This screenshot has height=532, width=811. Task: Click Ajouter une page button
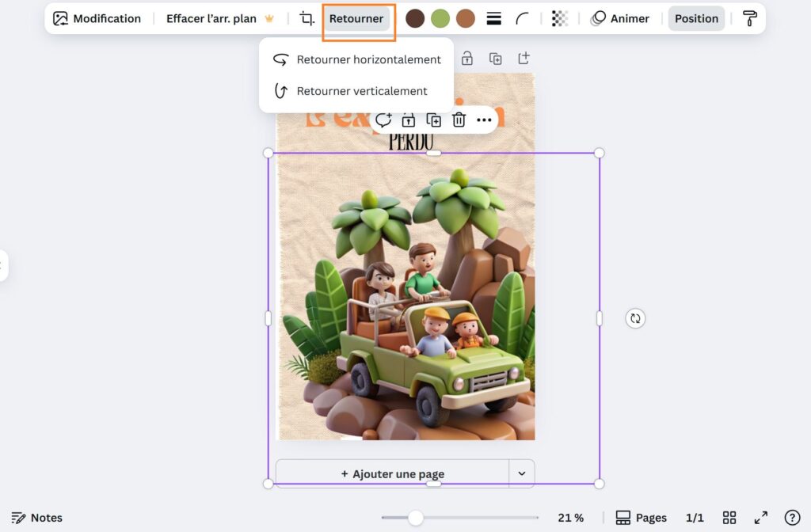[x=393, y=473]
